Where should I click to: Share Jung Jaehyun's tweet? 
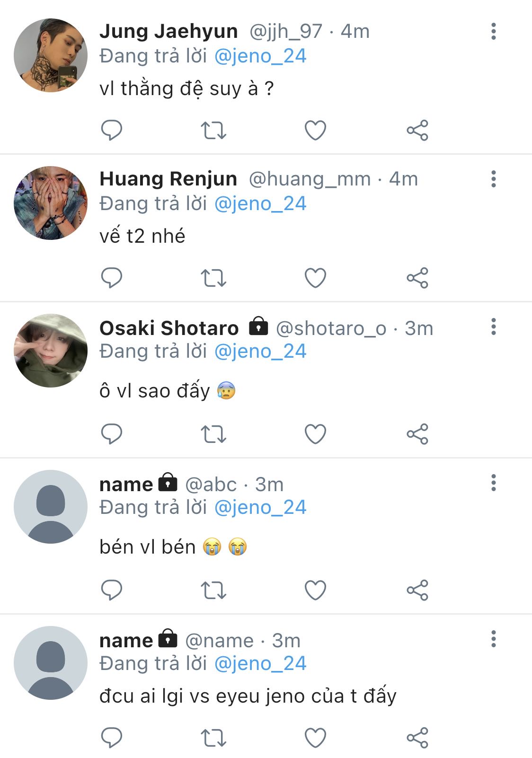(x=417, y=130)
